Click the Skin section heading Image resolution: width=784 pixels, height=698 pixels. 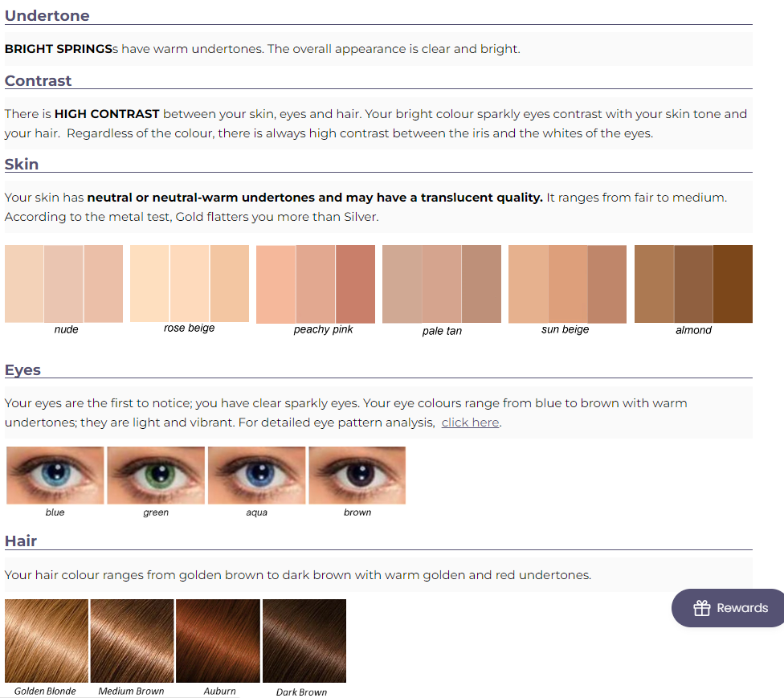(22, 165)
